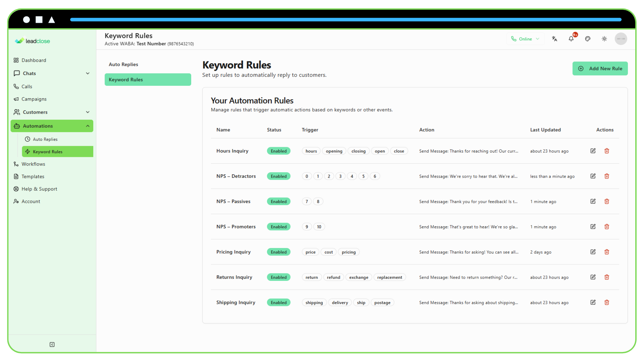Screen dimensions: 644x362
Task: Open Help & Support
Action: tap(39, 189)
